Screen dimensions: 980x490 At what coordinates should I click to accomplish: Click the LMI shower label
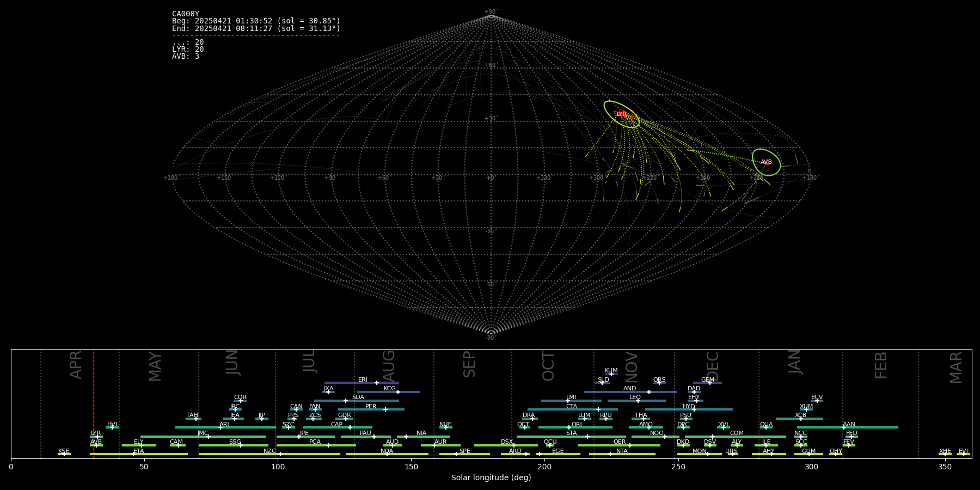point(571,397)
